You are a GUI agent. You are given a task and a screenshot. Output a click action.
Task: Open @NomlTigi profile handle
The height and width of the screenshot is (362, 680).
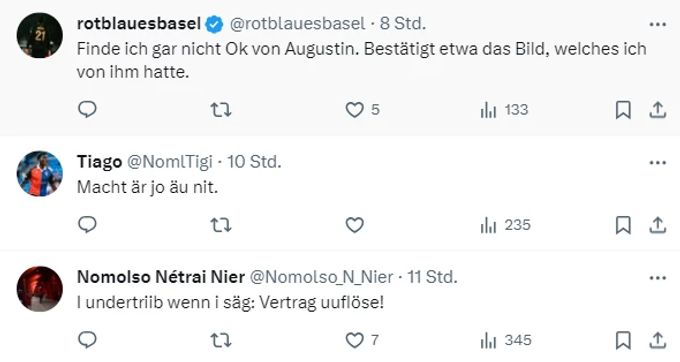click(170, 162)
